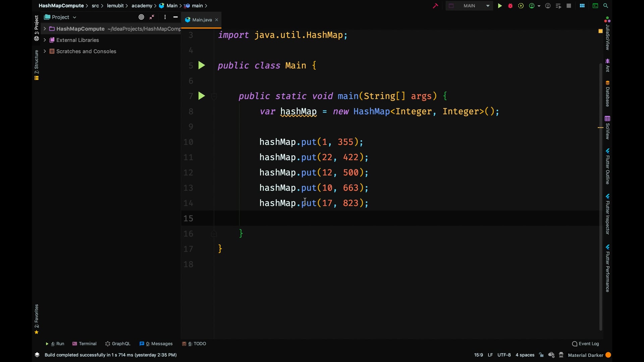The image size is (644, 362).
Task: Click the yellow warning indicator at the editor's top right
Action: click(600, 31)
